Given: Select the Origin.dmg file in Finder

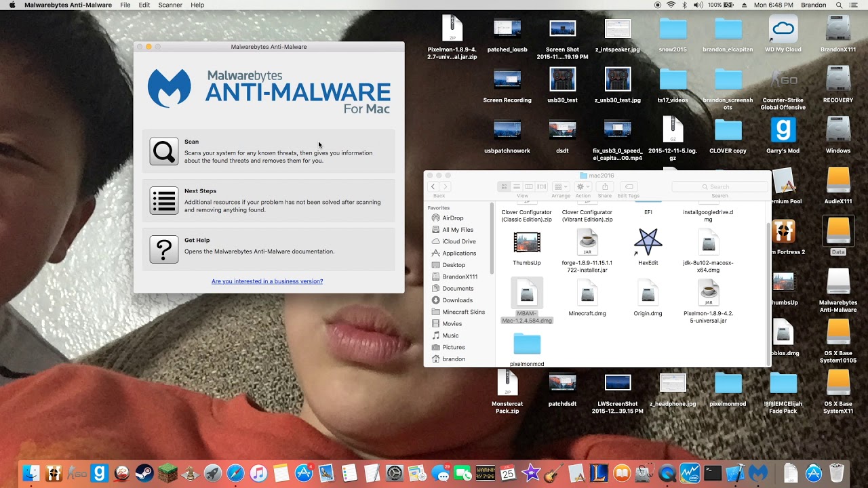Looking at the screenshot, I should [648, 299].
